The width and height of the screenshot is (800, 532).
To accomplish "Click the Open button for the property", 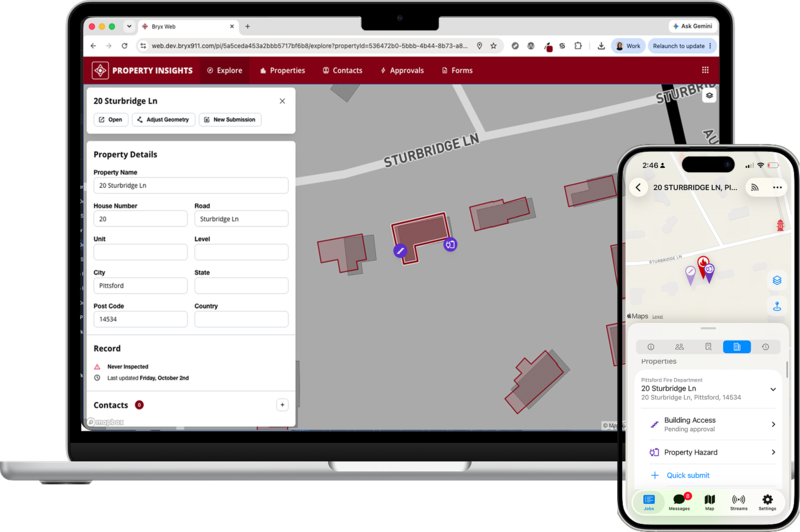I will (x=111, y=119).
